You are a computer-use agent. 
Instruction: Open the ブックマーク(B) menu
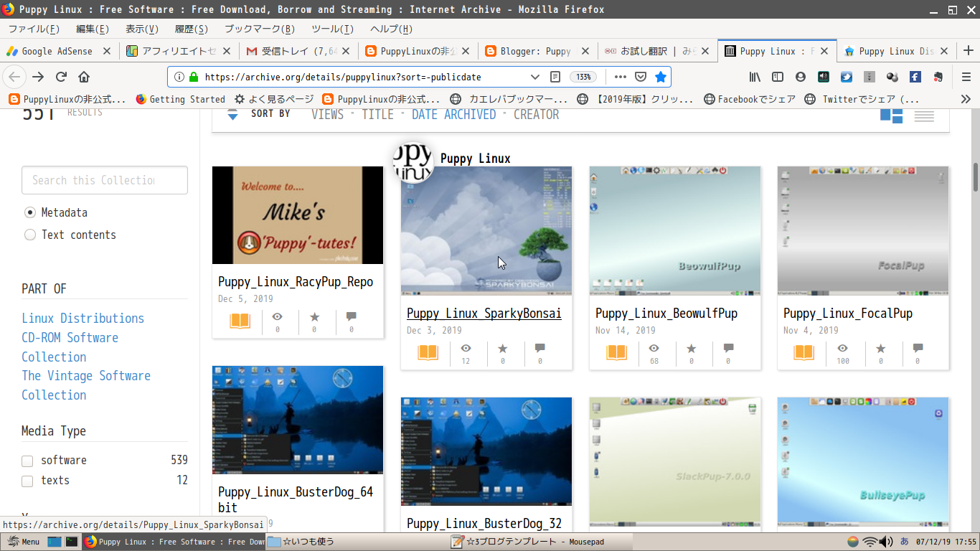260,29
